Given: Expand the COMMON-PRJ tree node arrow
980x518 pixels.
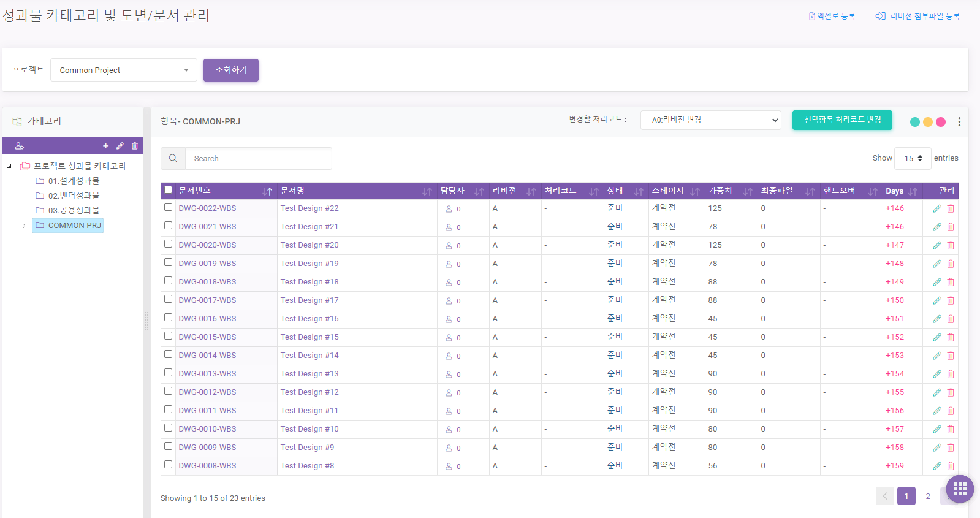Looking at the screenshot, I should tap(24, 226).
